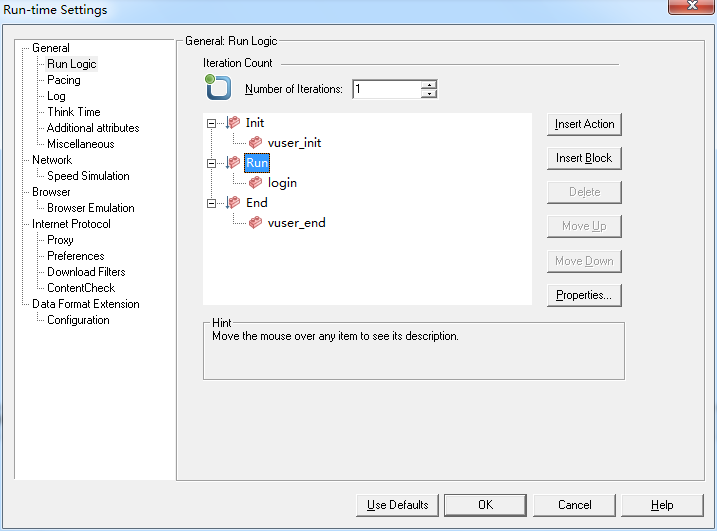The width and height of the screenshot is (717, 531).
Task: Confirm settings with the OK button
Action: pos(485,505)
